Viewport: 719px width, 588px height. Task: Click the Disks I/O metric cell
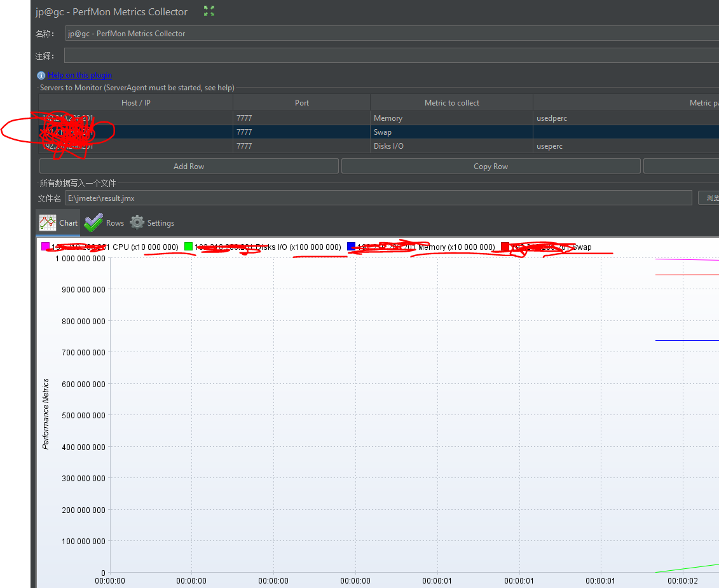[x=451, y=146]
